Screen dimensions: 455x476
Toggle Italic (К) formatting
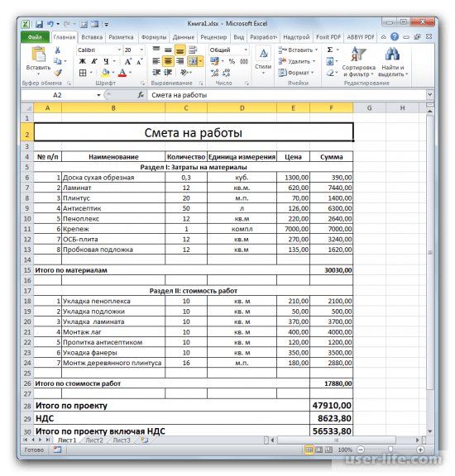tap(94, 61)
